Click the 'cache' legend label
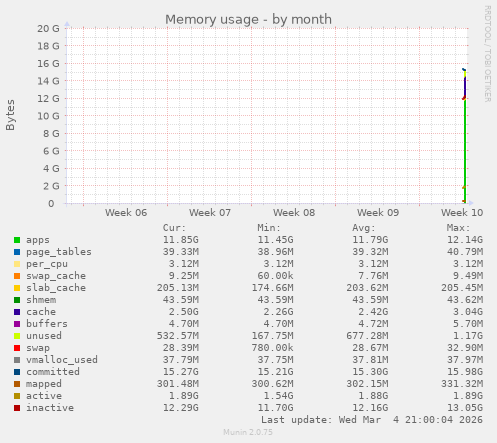This screenshot has width=497, height=443. click(x=41, y=312)
